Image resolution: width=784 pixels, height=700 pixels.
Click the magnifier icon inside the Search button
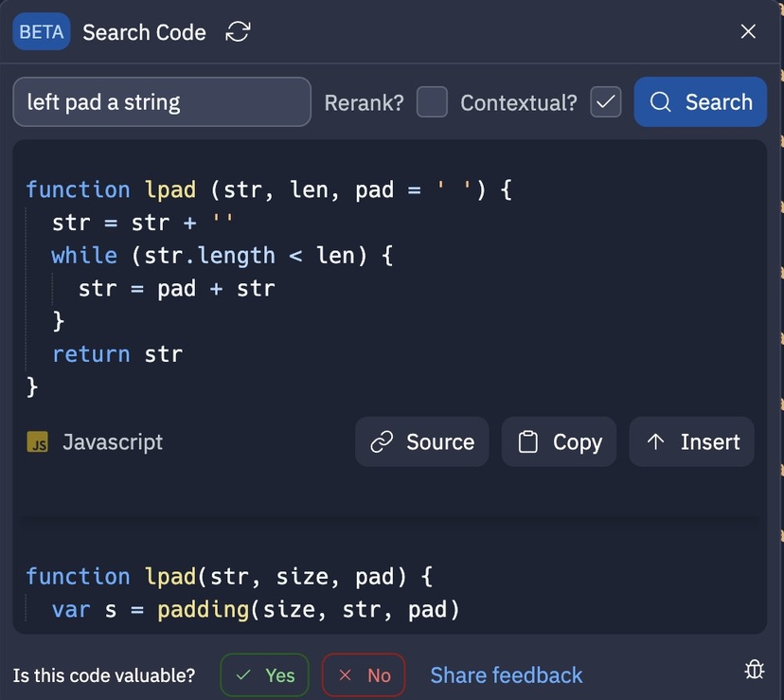660,101
